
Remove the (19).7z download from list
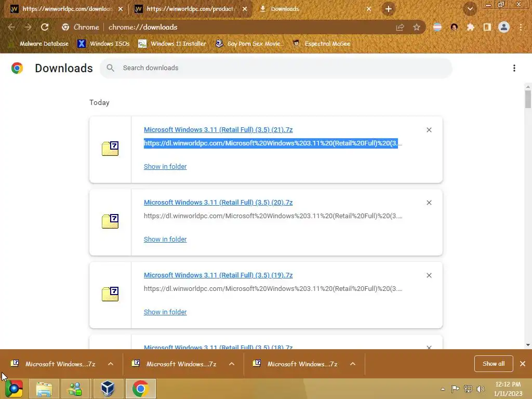point(429,275)
